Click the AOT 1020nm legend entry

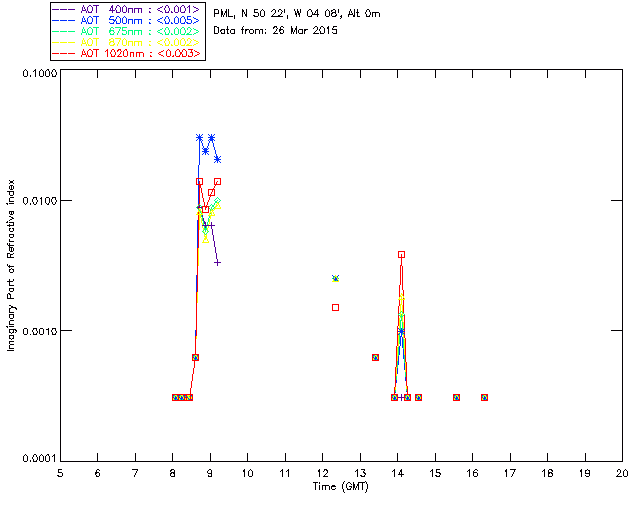point(126,53)
